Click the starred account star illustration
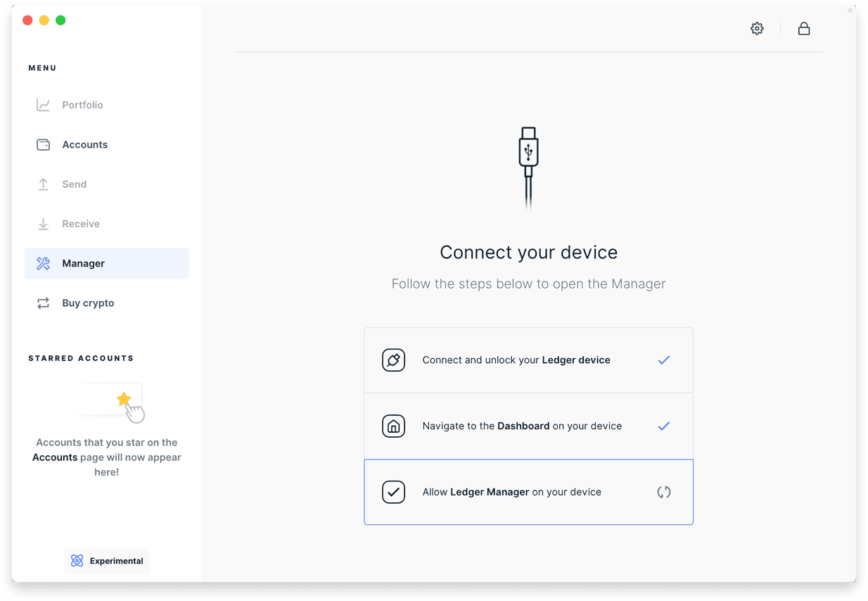Image resolution: width=868 pixels, height=601 pixels. pos(125,400)
